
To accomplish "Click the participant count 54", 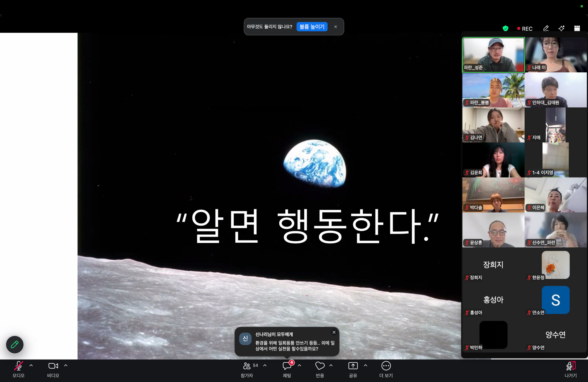I will [x=256, y=366].
